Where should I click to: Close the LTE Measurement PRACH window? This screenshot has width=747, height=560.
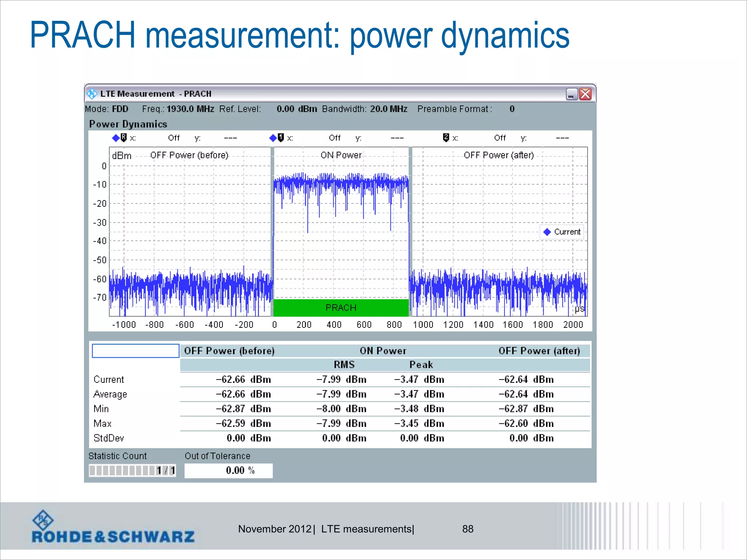point(585,94)
